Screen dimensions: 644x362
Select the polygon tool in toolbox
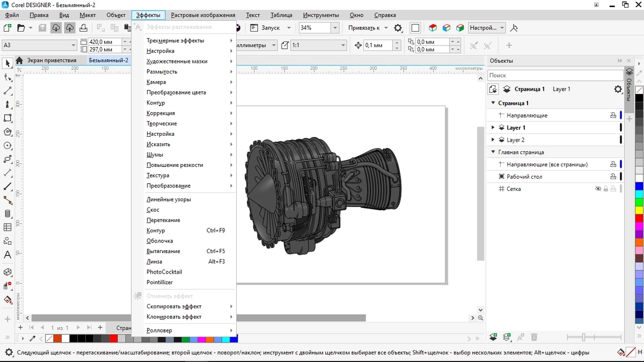tap(8, 132)
